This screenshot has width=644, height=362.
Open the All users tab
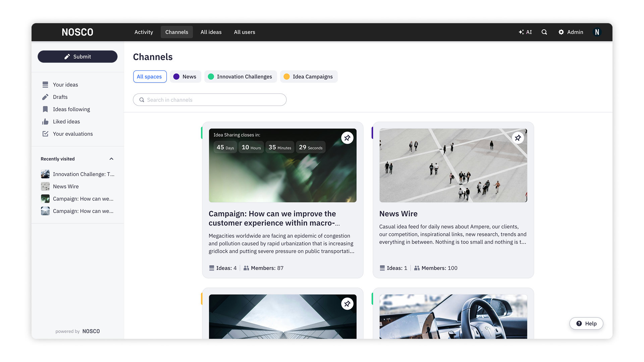[245, 32]
